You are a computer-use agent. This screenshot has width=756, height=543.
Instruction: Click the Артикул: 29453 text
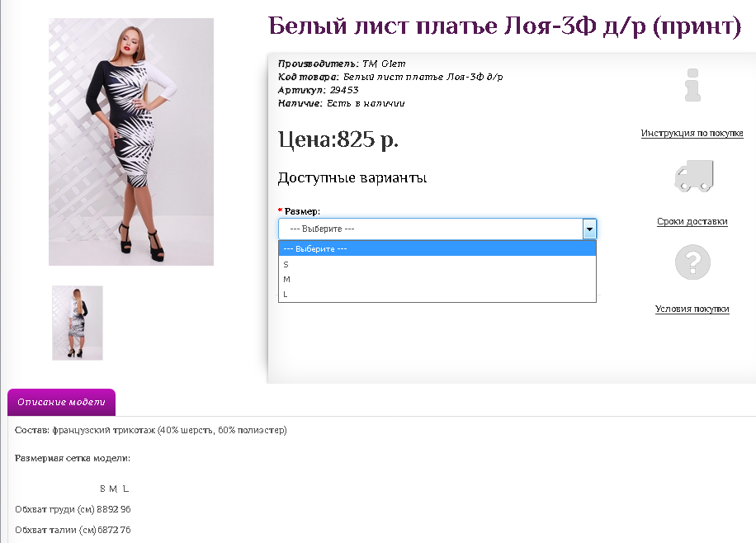click(x=319, y=90)
